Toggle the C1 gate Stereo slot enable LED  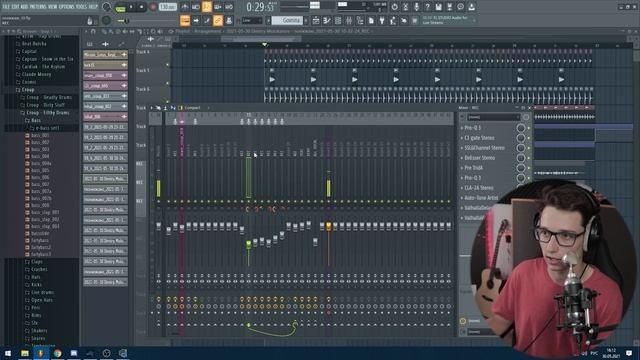pos(529,138)
